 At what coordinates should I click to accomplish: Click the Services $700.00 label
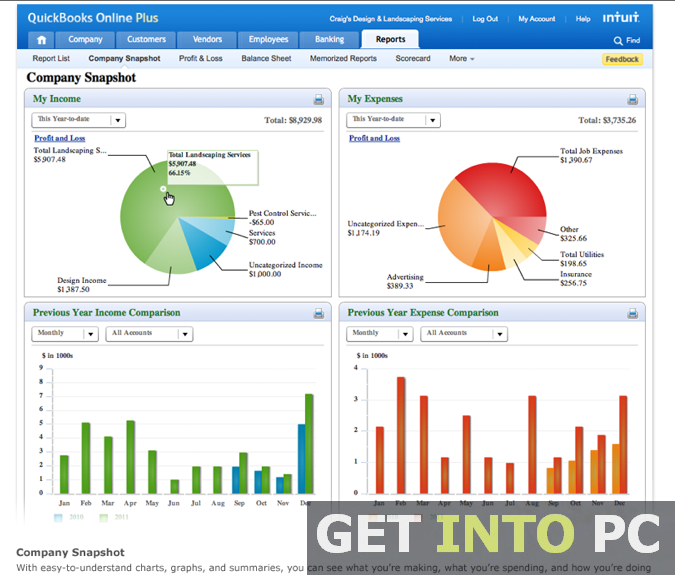tap(262, 237)
